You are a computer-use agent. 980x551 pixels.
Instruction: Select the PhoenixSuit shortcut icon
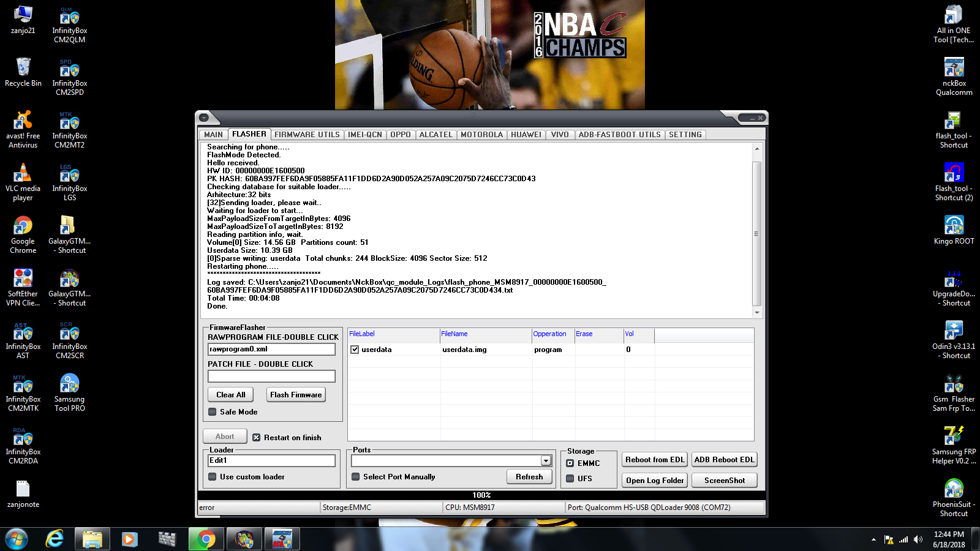954,498
